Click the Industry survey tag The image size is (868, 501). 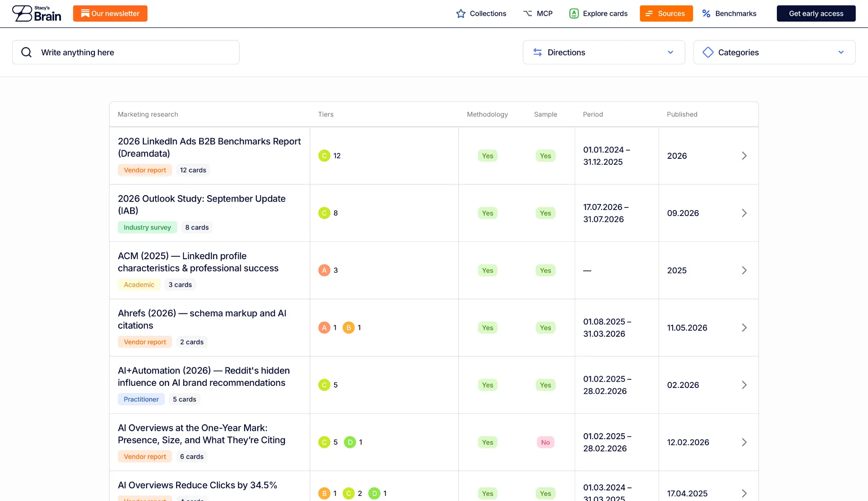pyautogui.click(x=147, y=227)
